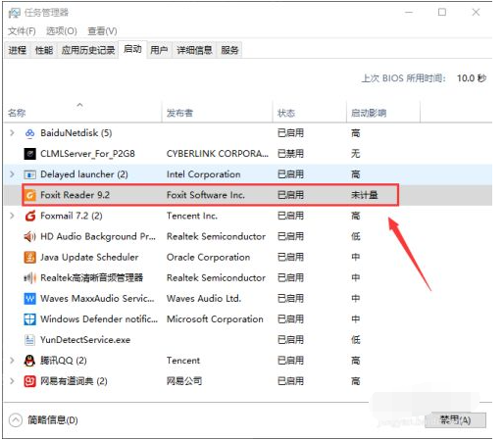
Task: Click the 禁用(A) button
Action: coord(455,420)
